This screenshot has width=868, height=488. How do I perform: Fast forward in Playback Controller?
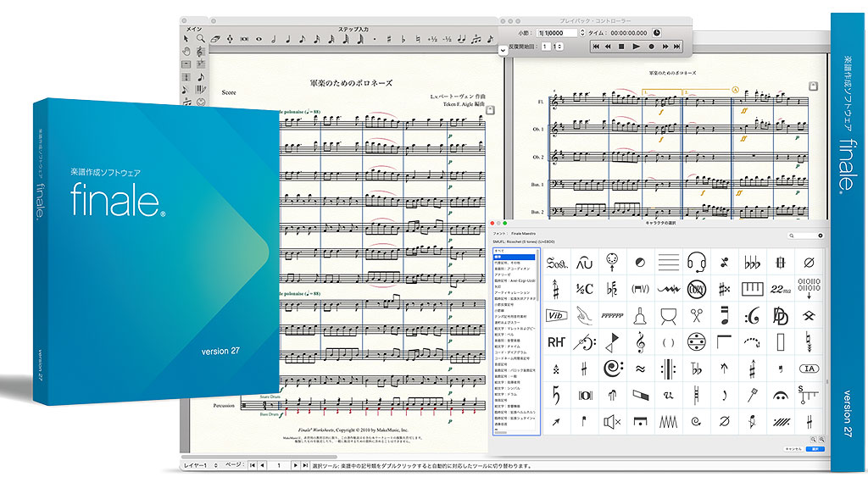[665, 47]
